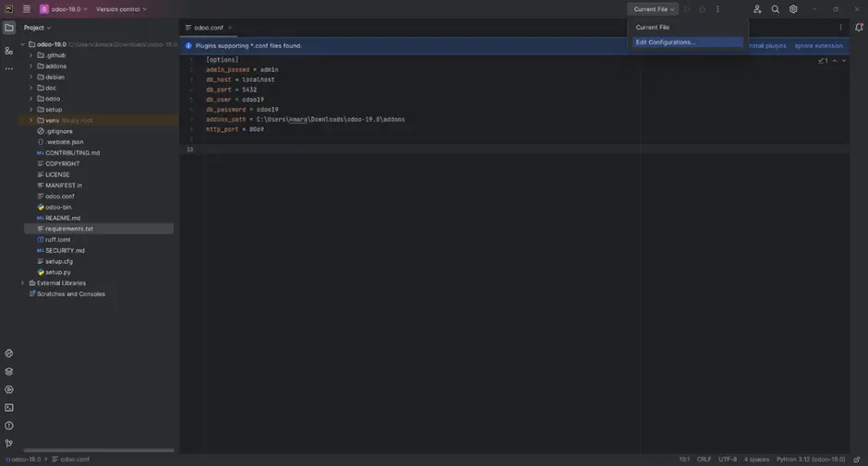Click UTF-8 encoding in status bar
Image resolution: width=868 pixels, height=466 pixels.
728,460
